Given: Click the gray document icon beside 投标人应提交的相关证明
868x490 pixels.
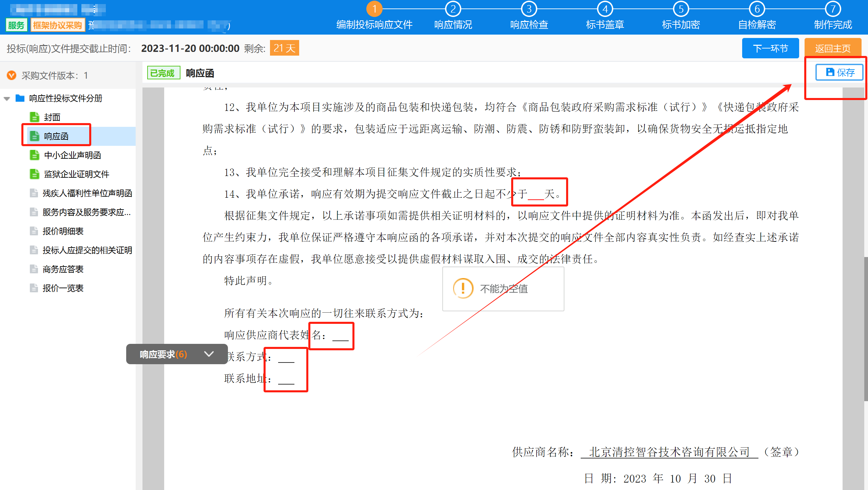Looking at the screenshot, I should pyautogui.click(x=34, y=250).
